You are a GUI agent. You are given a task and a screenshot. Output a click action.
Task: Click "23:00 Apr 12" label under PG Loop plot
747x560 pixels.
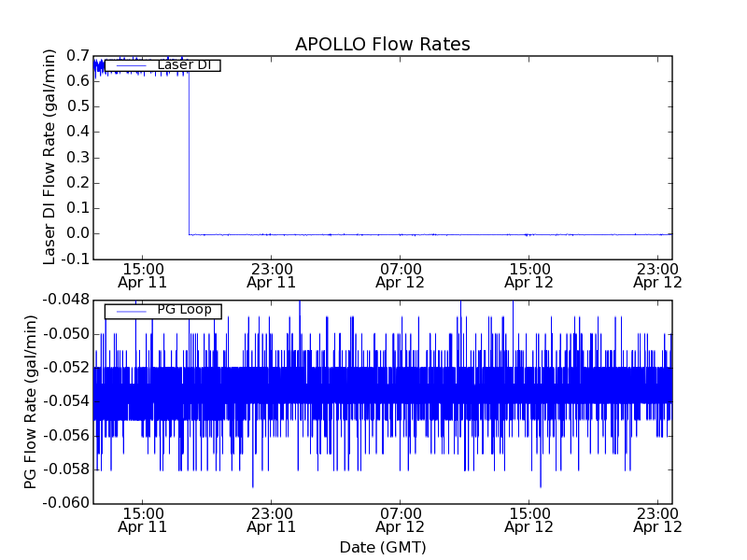pos(658,521)
